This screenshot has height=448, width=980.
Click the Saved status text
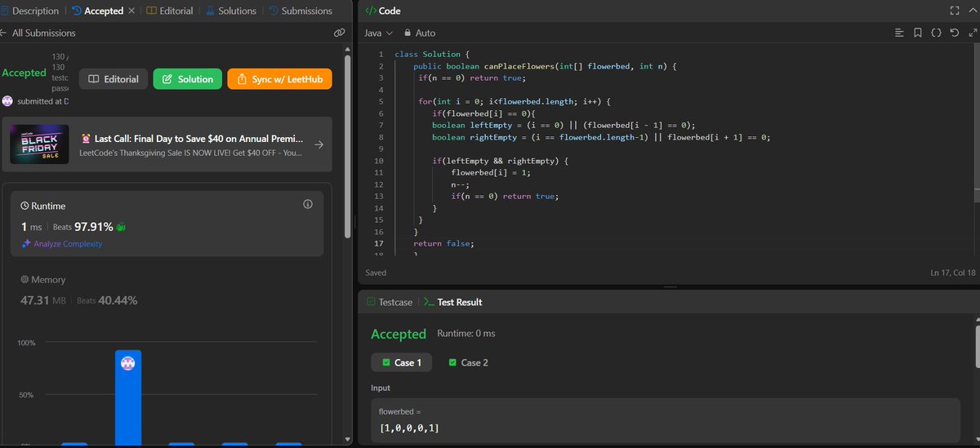click(x=376, y=273)
